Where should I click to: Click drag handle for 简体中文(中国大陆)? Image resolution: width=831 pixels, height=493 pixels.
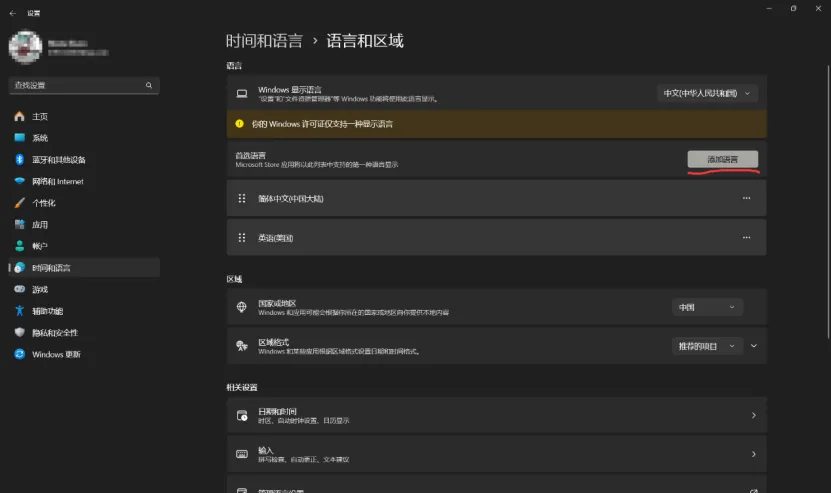242,198
